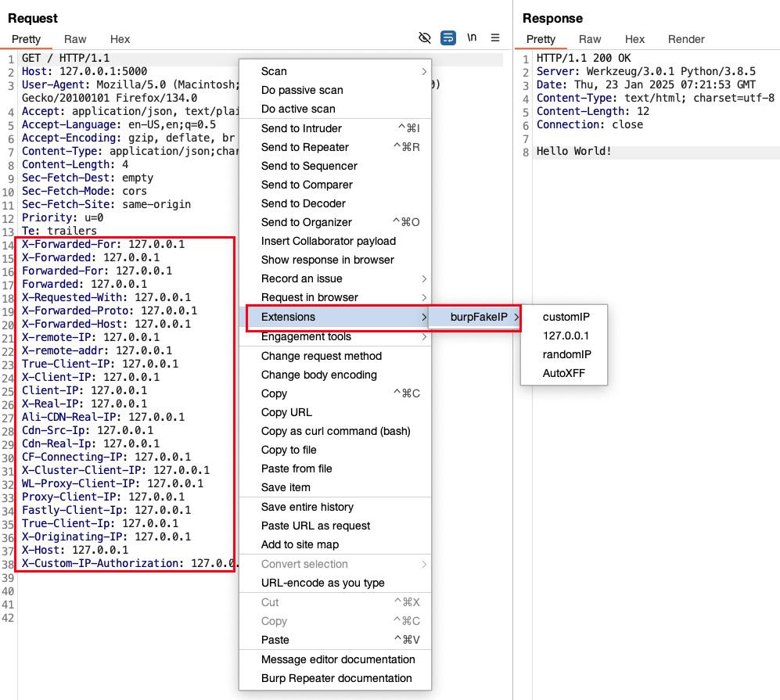Toggle the word wrap icon in Request
Viewport: 780px width, 700px height.
click(448, 38)
